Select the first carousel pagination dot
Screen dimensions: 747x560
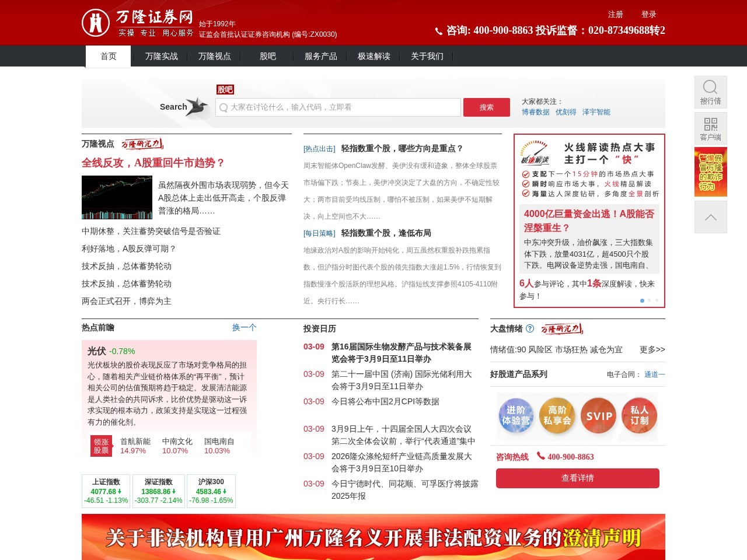(x=642, y=300)
